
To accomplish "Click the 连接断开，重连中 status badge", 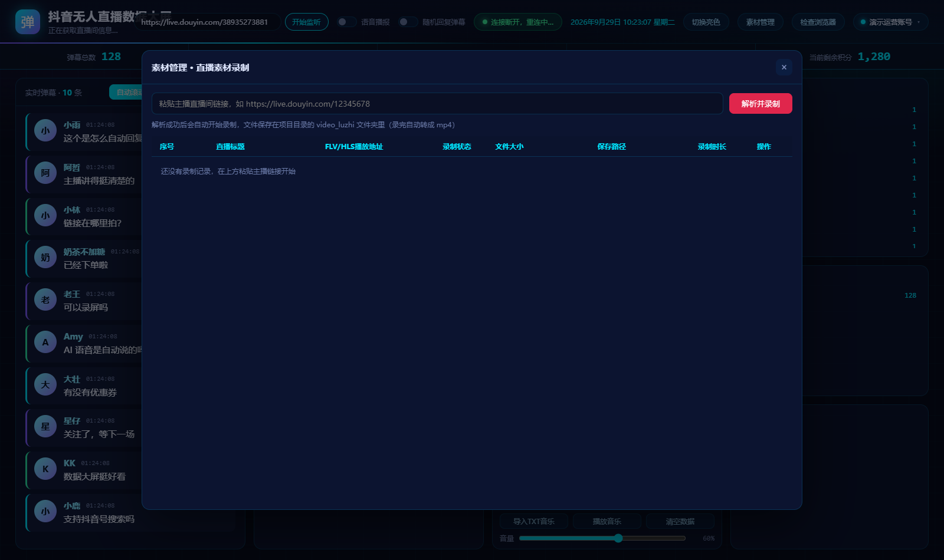I will point(518,22).
